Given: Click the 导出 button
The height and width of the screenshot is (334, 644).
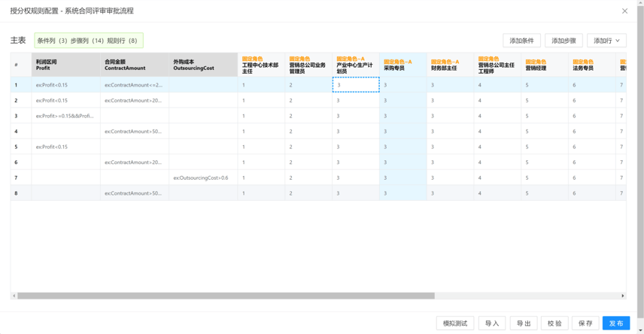Looking at the screenshot, I should 524,323.
